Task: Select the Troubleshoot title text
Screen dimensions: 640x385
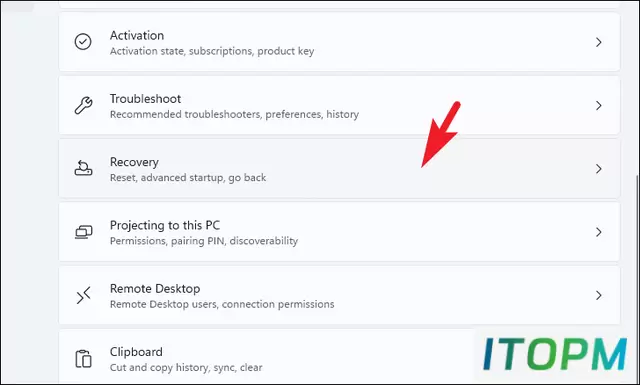Action: (x=145, y=99)
